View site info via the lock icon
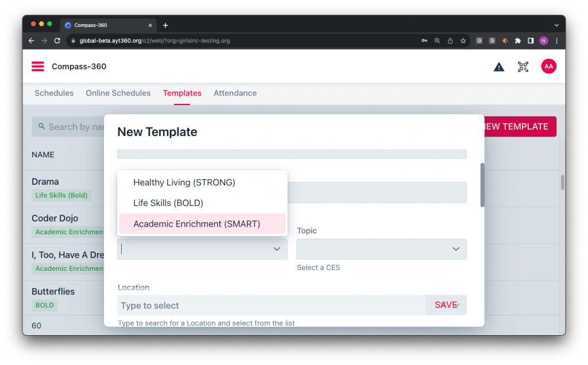This screenshot has height=365, width=588. (73, 41)
